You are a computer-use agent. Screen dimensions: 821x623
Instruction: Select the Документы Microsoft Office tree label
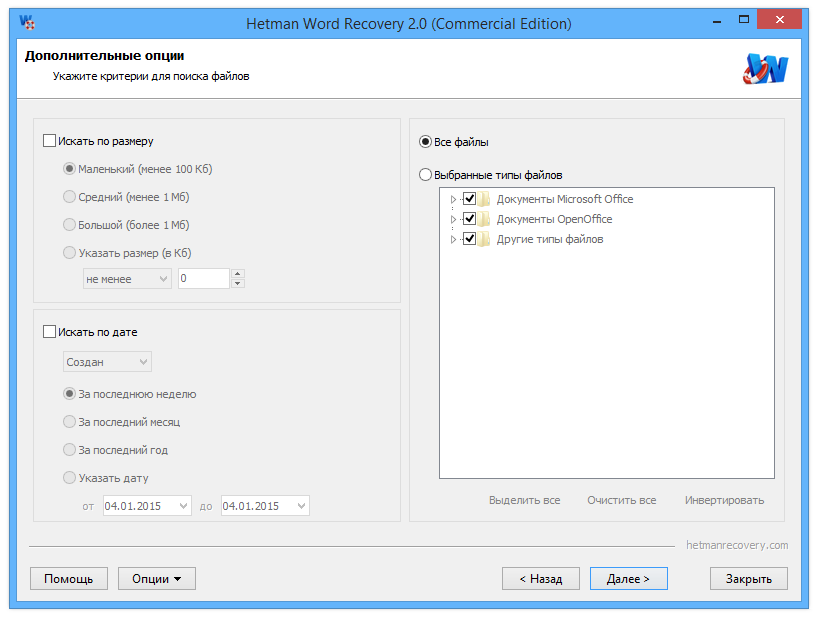pos(565,199)
